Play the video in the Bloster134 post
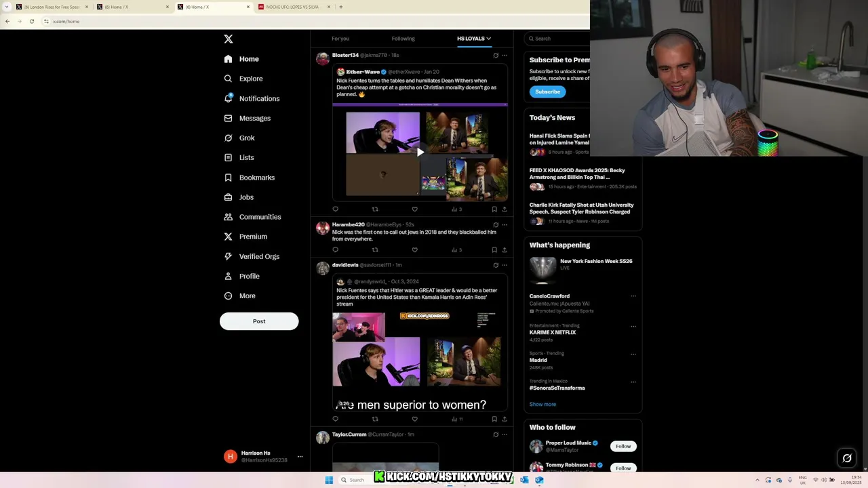Screen dimensions: 868x488 pos(420,152)
